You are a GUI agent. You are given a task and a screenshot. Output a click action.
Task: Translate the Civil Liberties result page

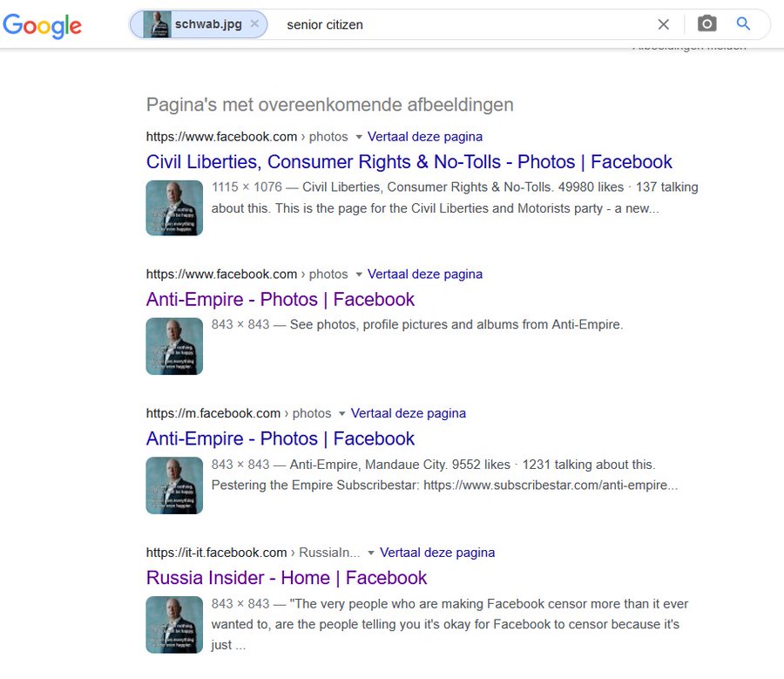click(425, 137)
